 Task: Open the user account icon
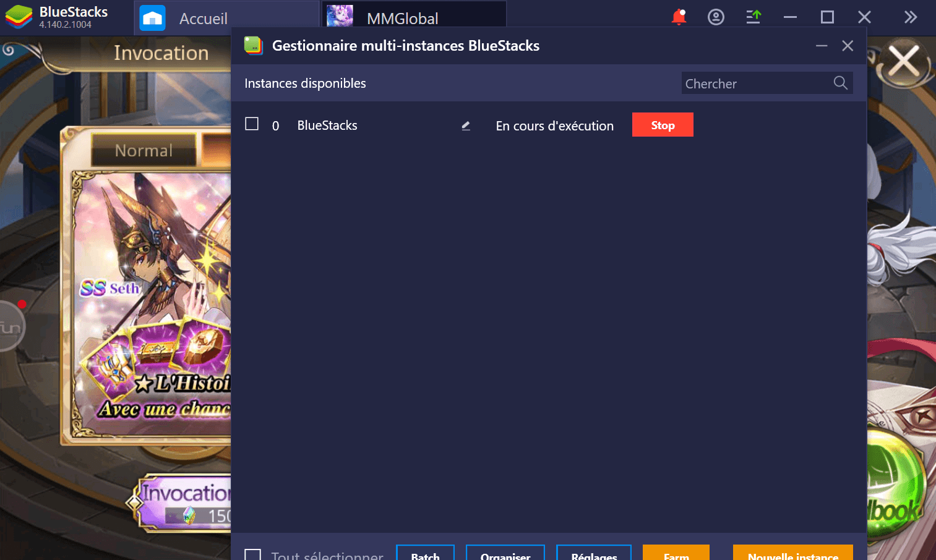click(716, 17)
